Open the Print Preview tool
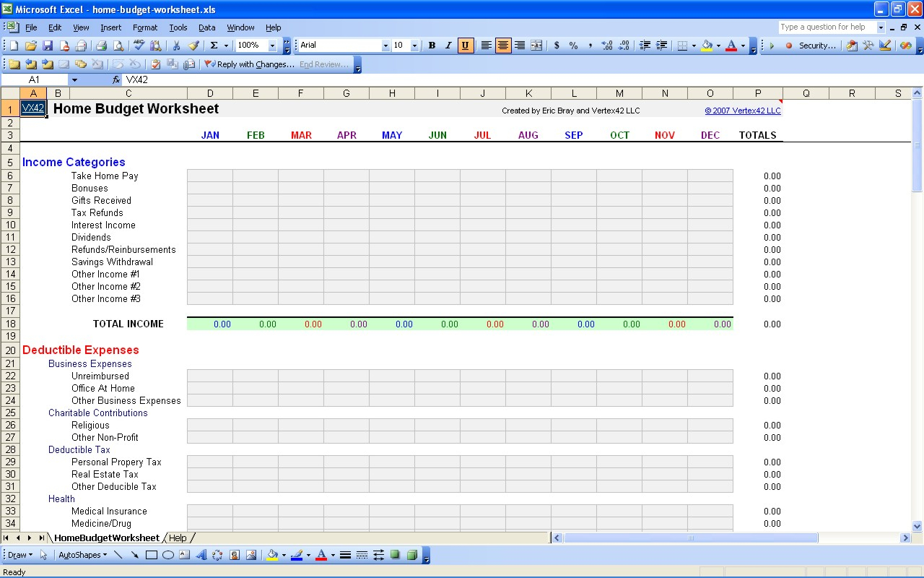 (x=118, y=46)
